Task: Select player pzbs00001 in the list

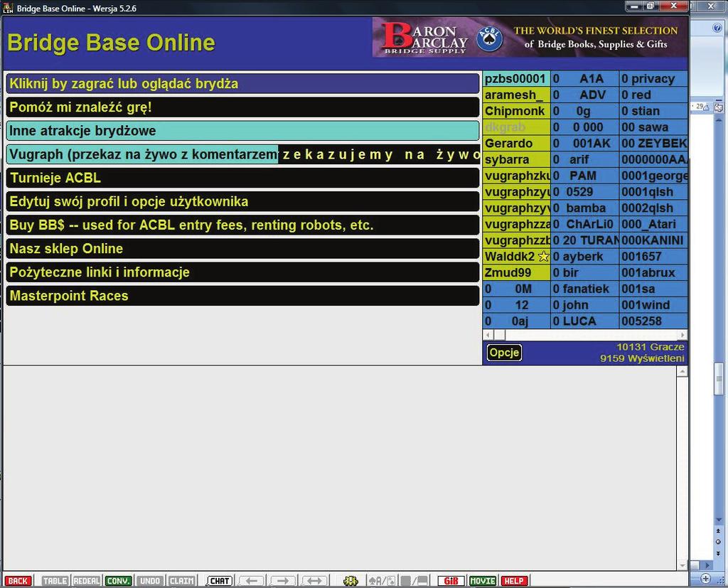Action: [516, 79]
